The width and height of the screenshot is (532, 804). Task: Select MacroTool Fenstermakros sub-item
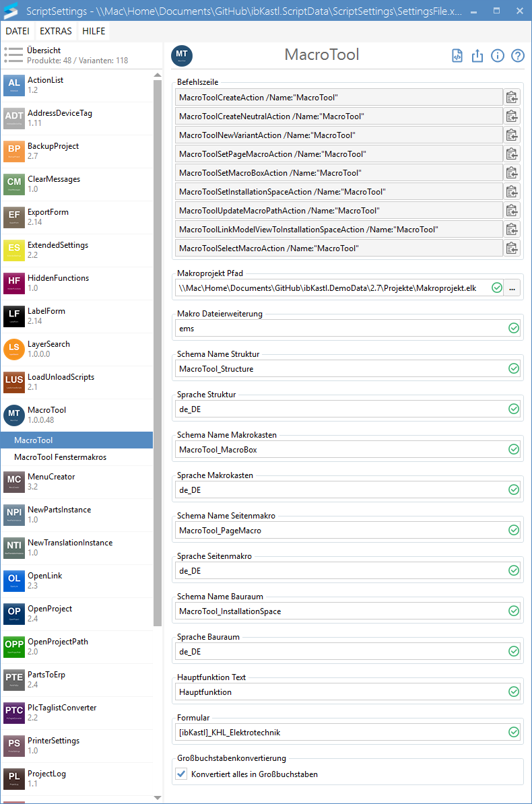(x=60, y=457)
